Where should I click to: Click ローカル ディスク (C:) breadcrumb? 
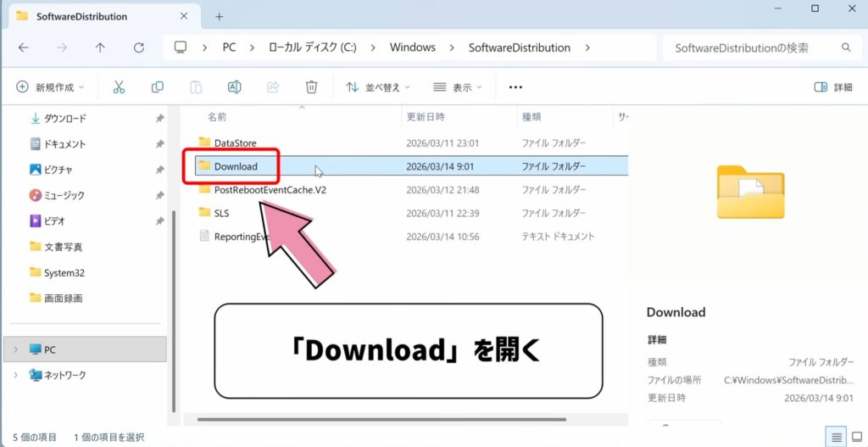(312, 47)
